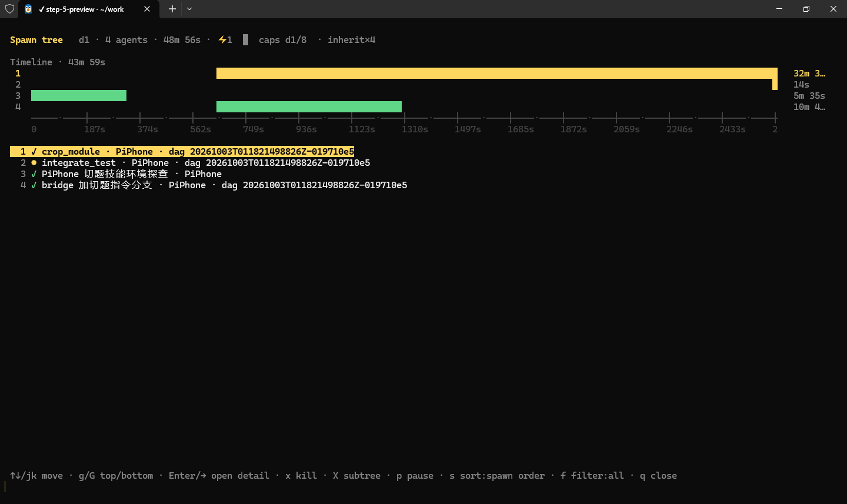Click the '2433s' timeline tick label
Image resolution: width=847 pixels, height=504 pixels.
(x=732, y=129)
